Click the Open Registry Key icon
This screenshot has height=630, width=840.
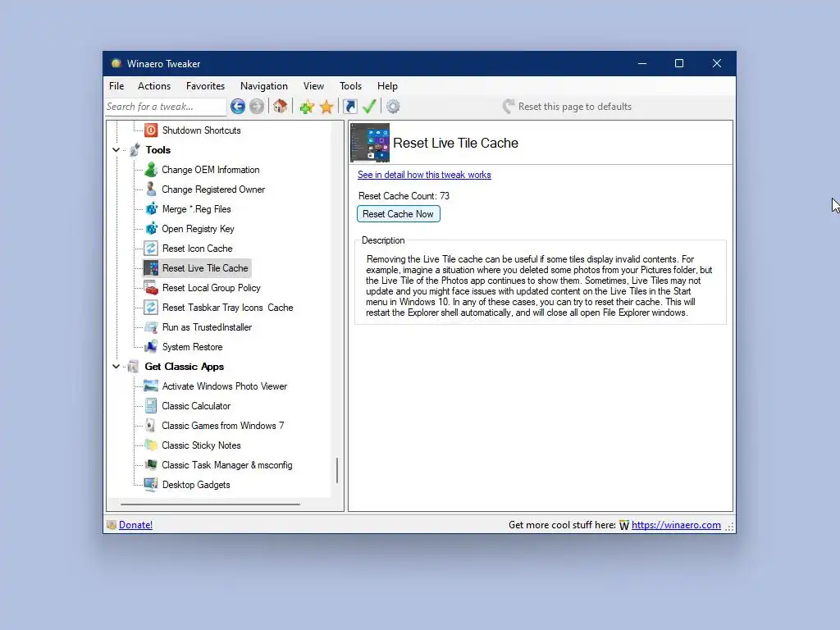(x=151, y=229)
